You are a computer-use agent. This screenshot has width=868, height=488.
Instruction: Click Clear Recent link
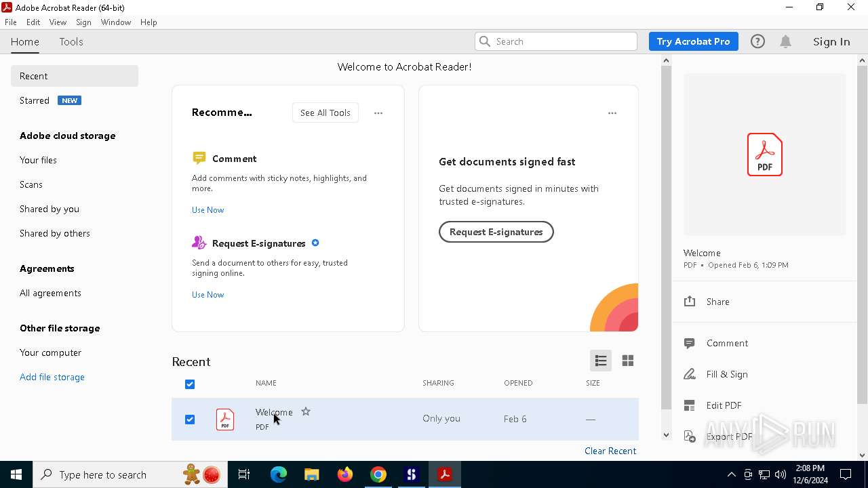pos(610,451)
